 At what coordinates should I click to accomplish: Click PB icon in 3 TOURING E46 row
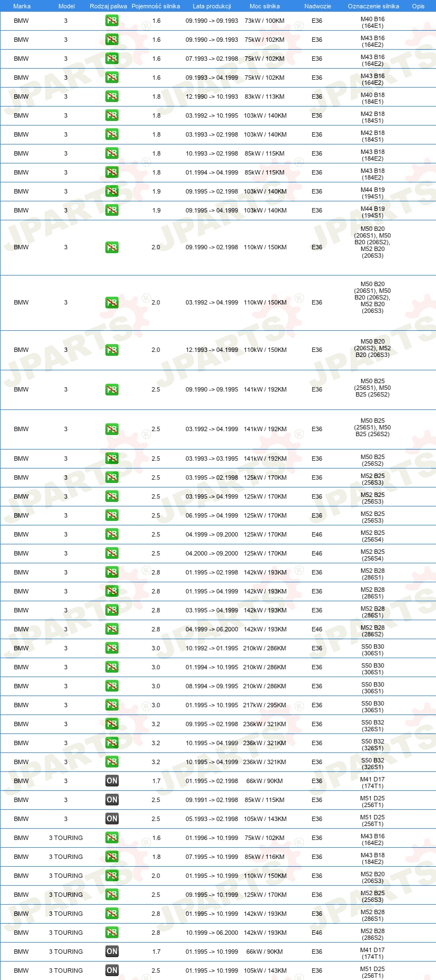point(112,933)
